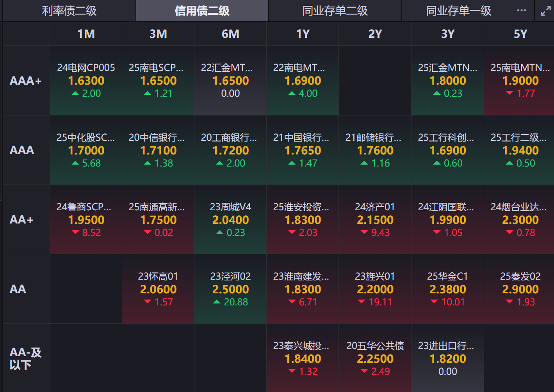Open the 23泾河02 bond cell

(x=230, y=289)
